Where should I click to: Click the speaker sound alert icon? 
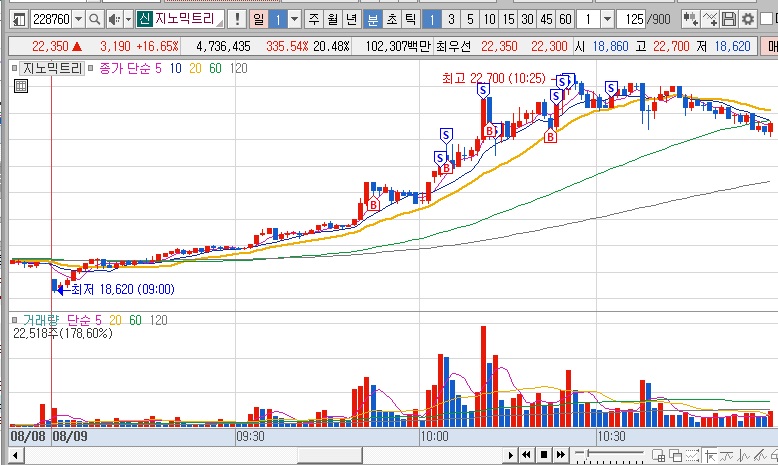click(113, 19)
